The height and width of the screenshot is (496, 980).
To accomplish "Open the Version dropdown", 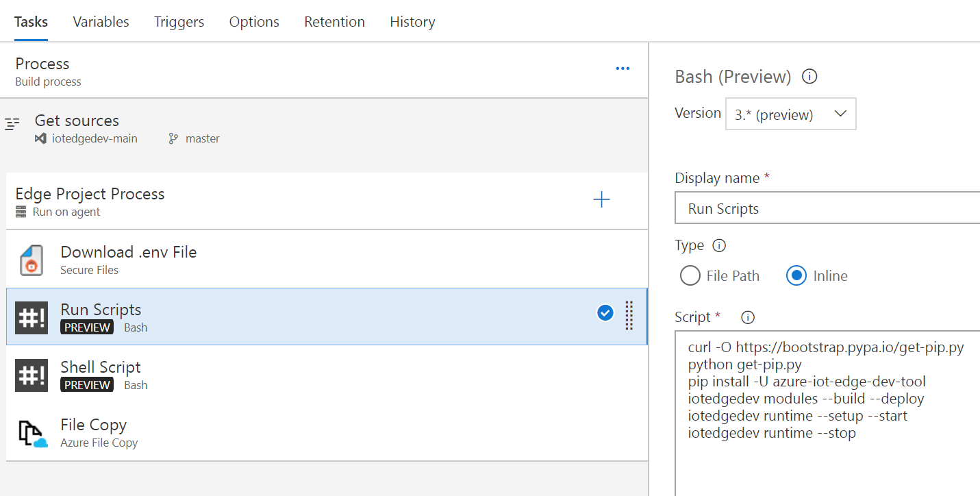I will click(x=841, y=113).
